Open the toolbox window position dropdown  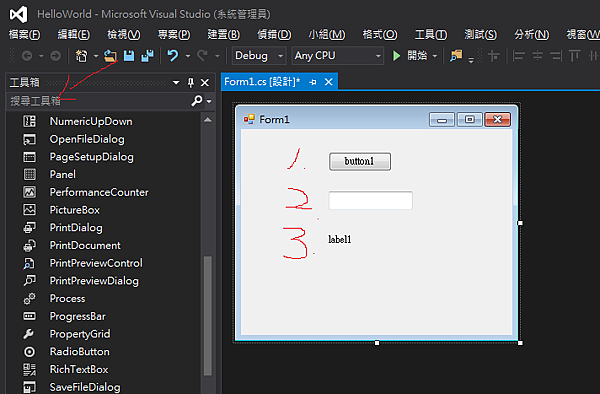(x=176, y=83)
